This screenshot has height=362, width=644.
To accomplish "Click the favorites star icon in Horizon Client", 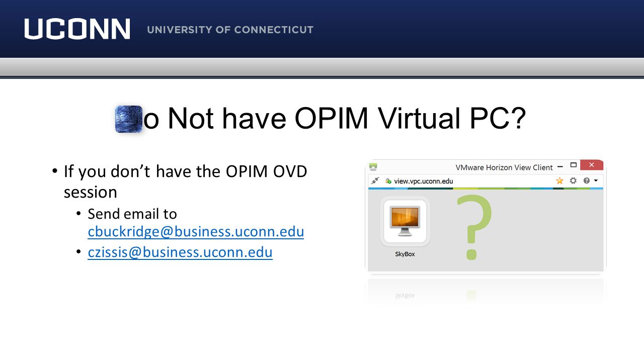I will (559, 180).
